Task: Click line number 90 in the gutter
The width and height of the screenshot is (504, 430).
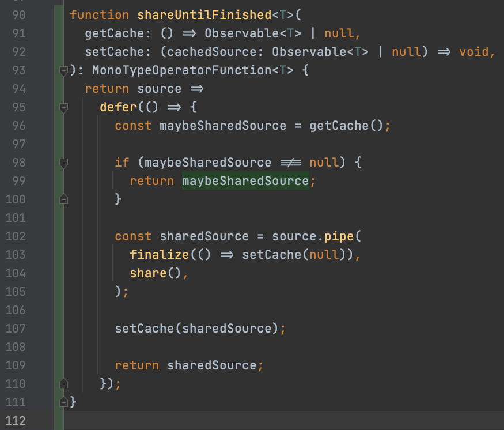Action: tap(18, 15)
